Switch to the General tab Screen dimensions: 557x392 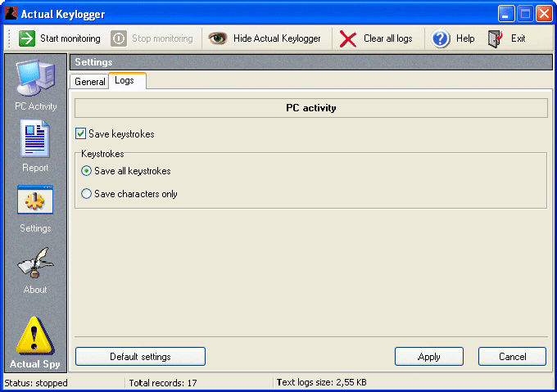[90, 81]
